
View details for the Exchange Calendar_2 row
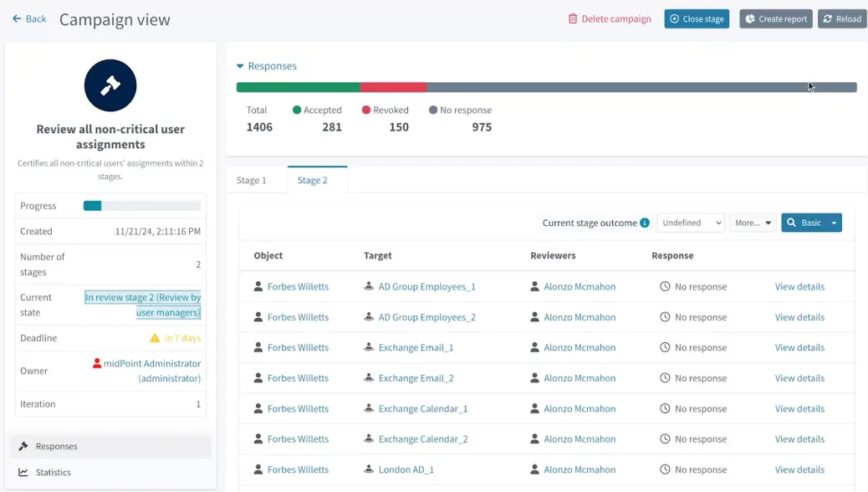pyautogui.click(x=799, y=439)
